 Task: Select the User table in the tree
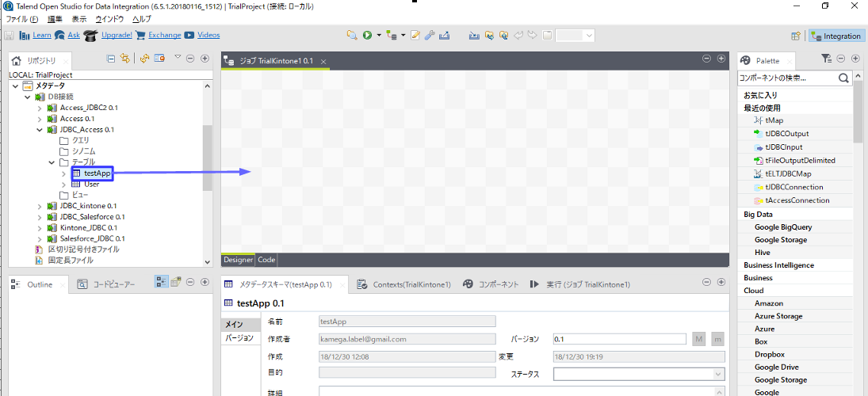click(x=91, y=185)
